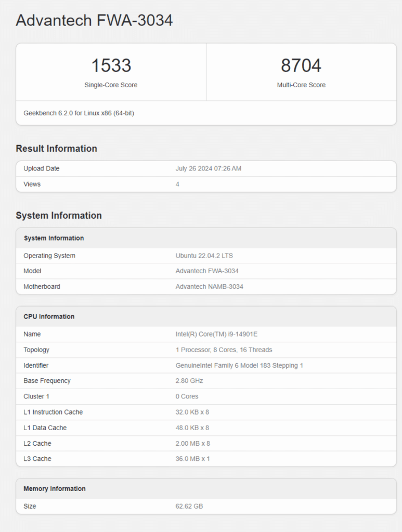Click the L1 Data Cache label
Image resolution: width=402 pixels, height=532 pixels.
tap(45, 428)
